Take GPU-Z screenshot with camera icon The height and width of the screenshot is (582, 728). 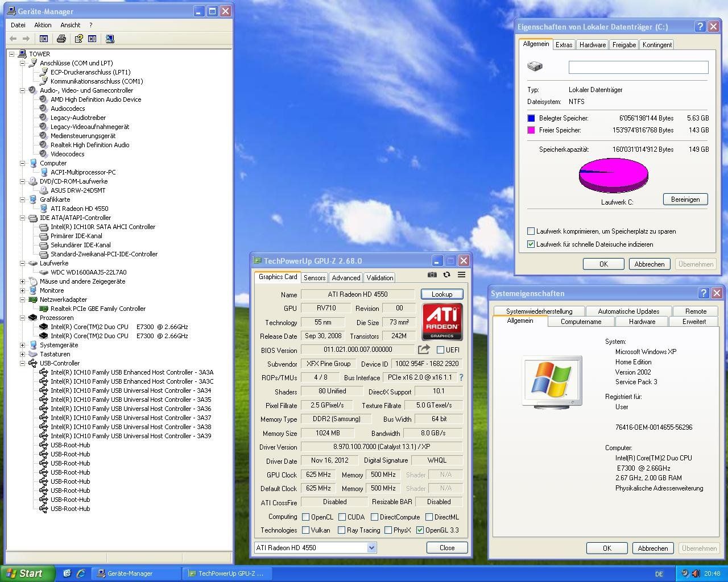click(432, 275)
